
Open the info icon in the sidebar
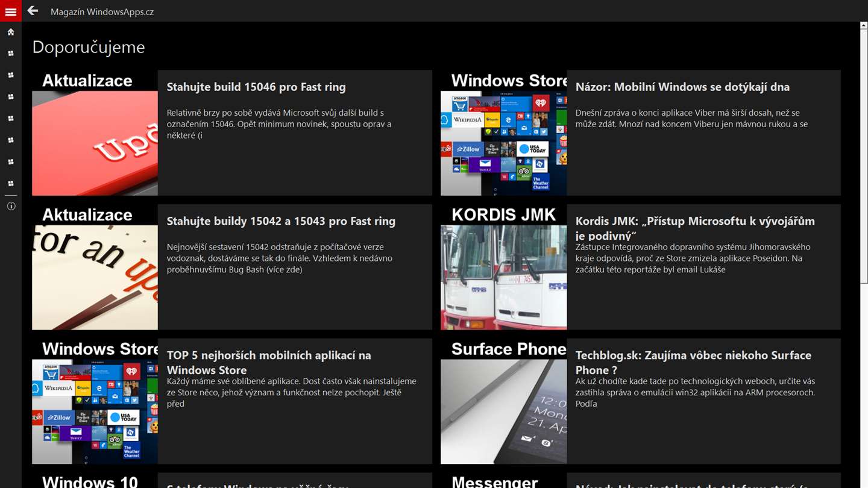pos(11,206)
